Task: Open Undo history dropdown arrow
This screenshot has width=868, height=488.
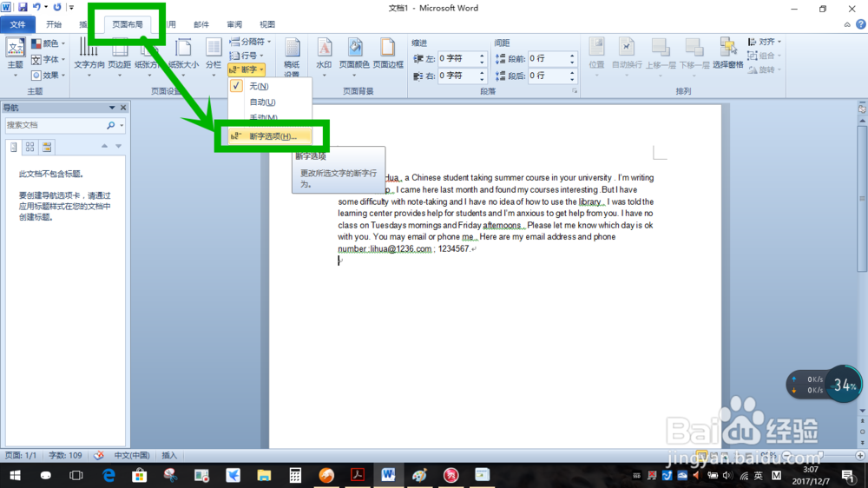Action: (x=46, y=7)
